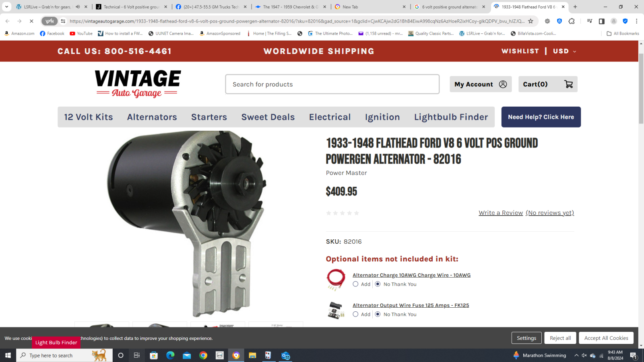Click Alternator Charge Wire thumbnail image

pos(336,280)
